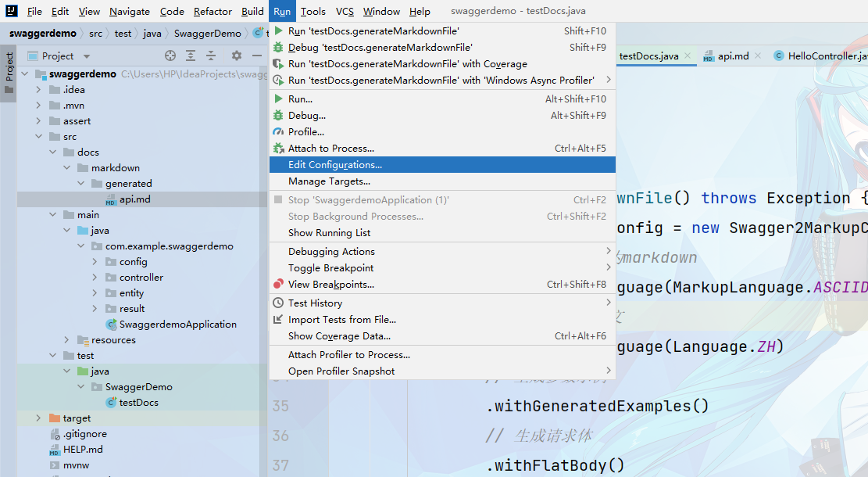Screen dimensions: 868x477
Task: Expand the controller package
Action: pyautogui.click(x=95, y=277)
